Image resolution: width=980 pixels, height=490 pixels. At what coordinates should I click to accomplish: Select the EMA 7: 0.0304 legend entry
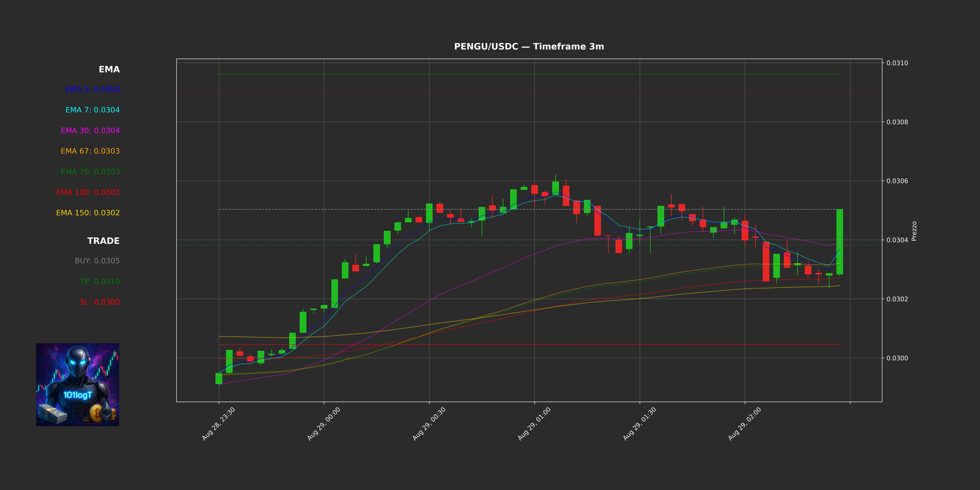pyautogui.click(x=92, y=110)
